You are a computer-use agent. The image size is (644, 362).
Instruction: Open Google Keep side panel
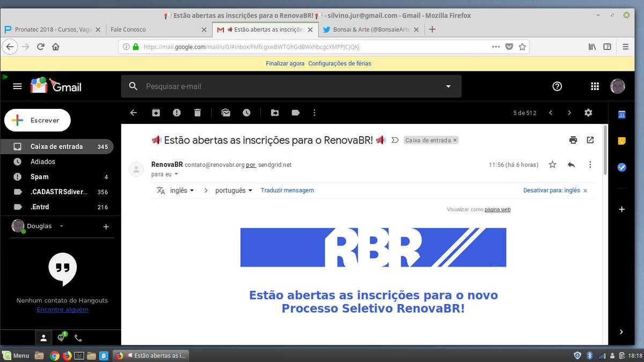622,141
